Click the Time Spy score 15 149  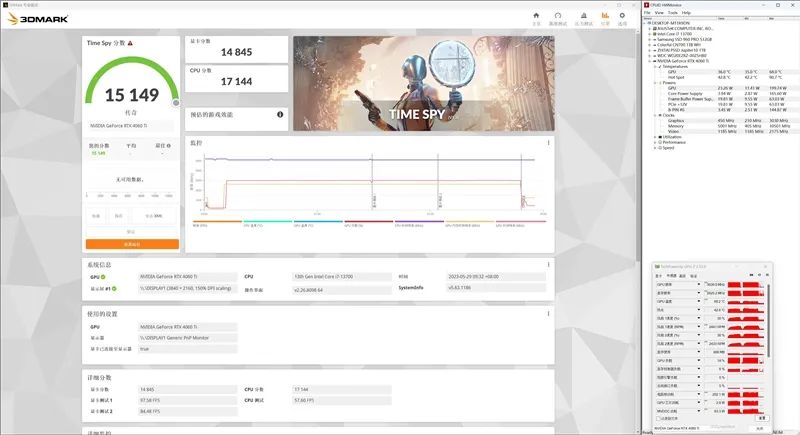(x=132, y=95)
